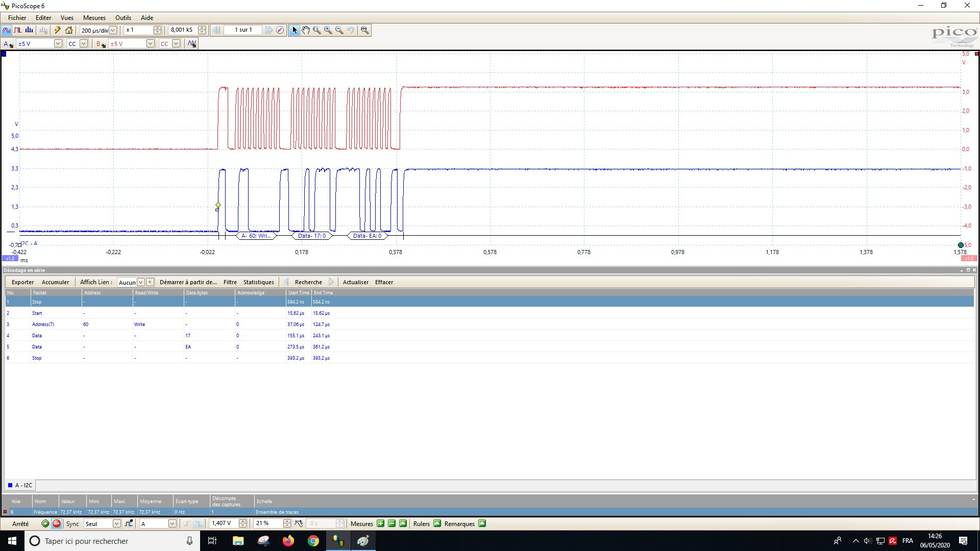This screenshot has width=980, height=551.
Task: Open the 200 µs/div timebase dropdown
Action: [x=113, y=30]
